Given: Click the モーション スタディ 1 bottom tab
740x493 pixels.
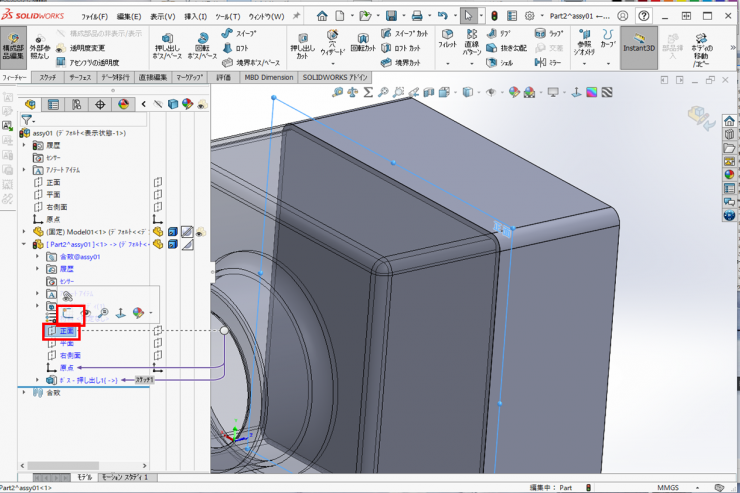Looking at the screenshot, I should [x=125, y=478].
